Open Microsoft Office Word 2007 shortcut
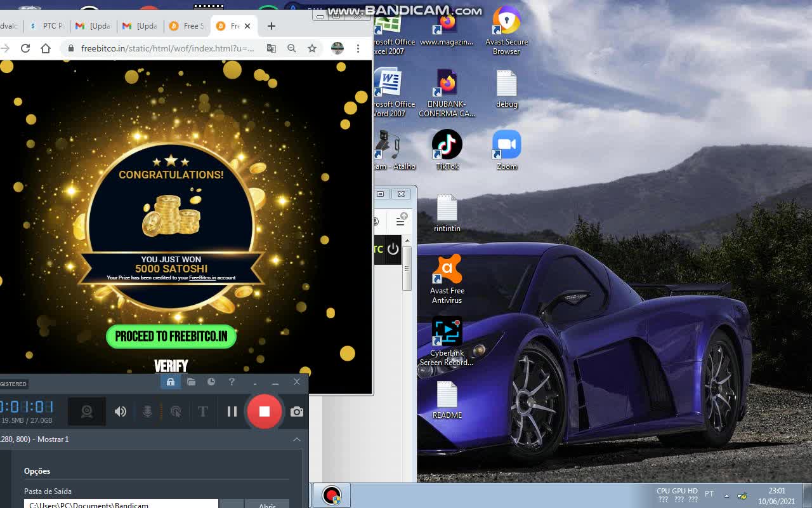Viewport: 812px width, 508px height. tap(388, 93)
